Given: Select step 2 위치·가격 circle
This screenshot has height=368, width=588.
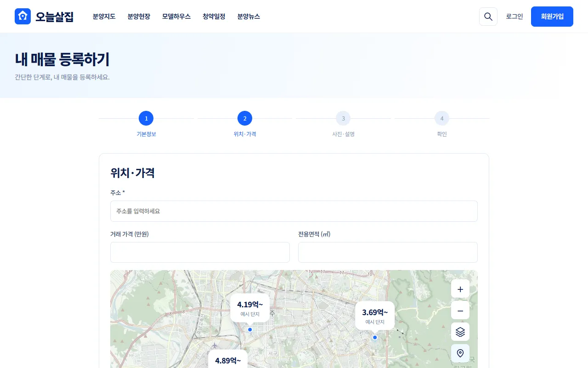Looking at the screenshot, I should [245, 118].
